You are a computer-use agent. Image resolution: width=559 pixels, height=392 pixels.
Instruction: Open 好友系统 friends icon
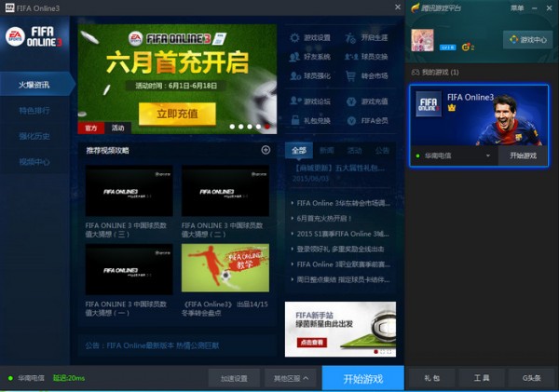(294, 57)
